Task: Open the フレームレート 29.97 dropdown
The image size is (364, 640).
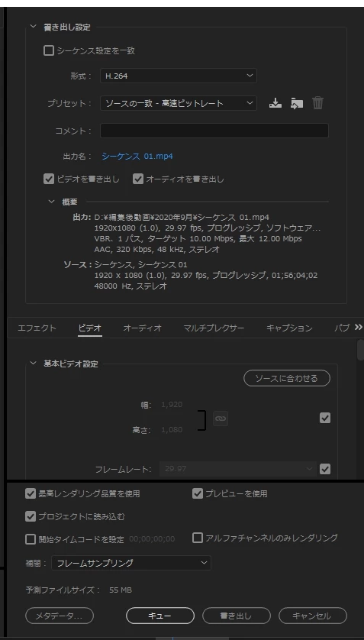Action: (x=238, y=469)
